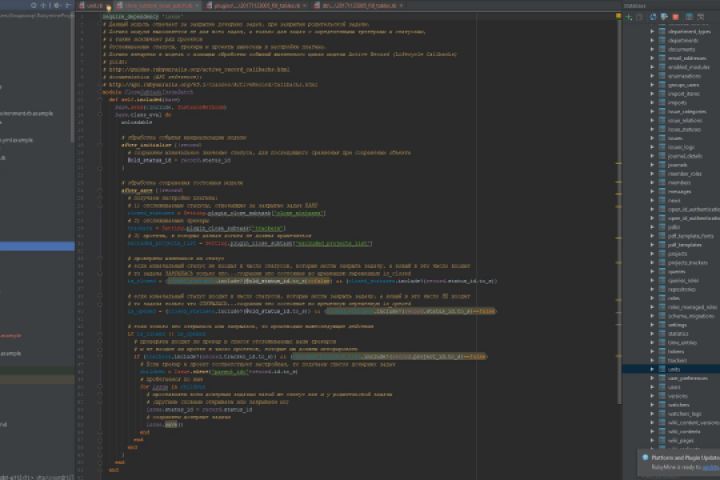Click the green plus icon in Database panel
The image size is (720, 480).
tap(629, 17)
